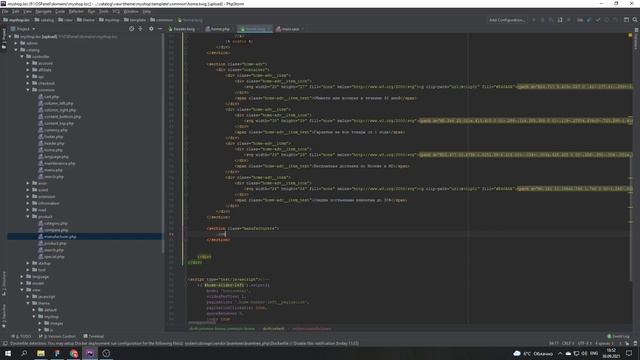Open the Edit menu

(16, 11)
